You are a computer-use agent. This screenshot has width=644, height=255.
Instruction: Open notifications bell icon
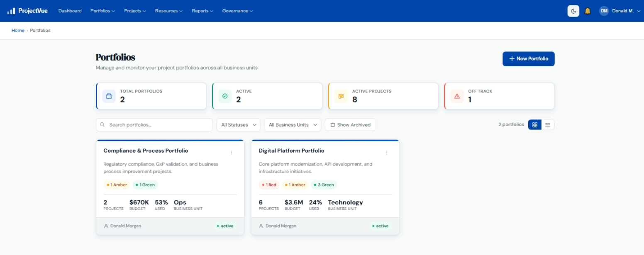click(588, 11)
